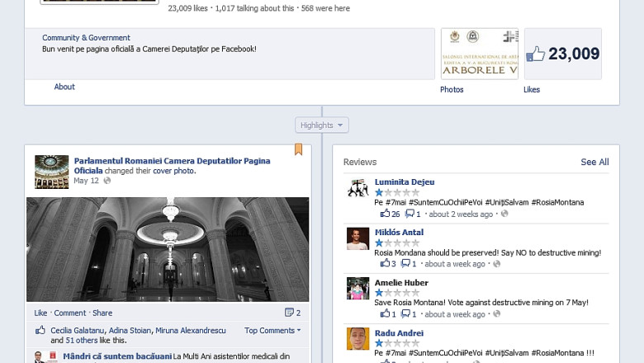
Task: Click the like thumb icon beside Cecilia Galatanu
Action: pos(40,330)
